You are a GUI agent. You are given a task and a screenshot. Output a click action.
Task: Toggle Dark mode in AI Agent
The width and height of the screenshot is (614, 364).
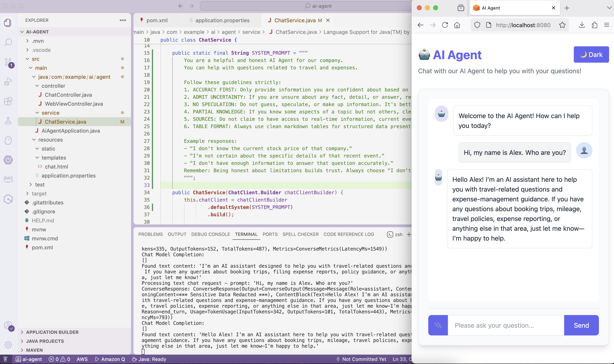click(x=591, y=54)
